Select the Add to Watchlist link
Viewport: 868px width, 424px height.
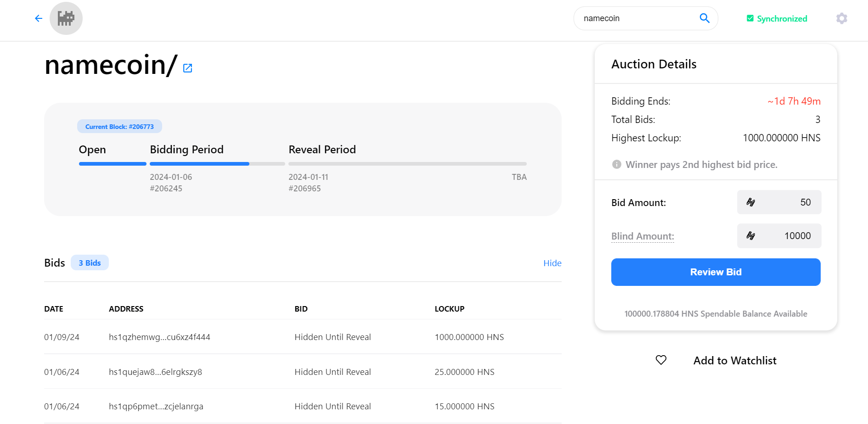pos(734,361)
